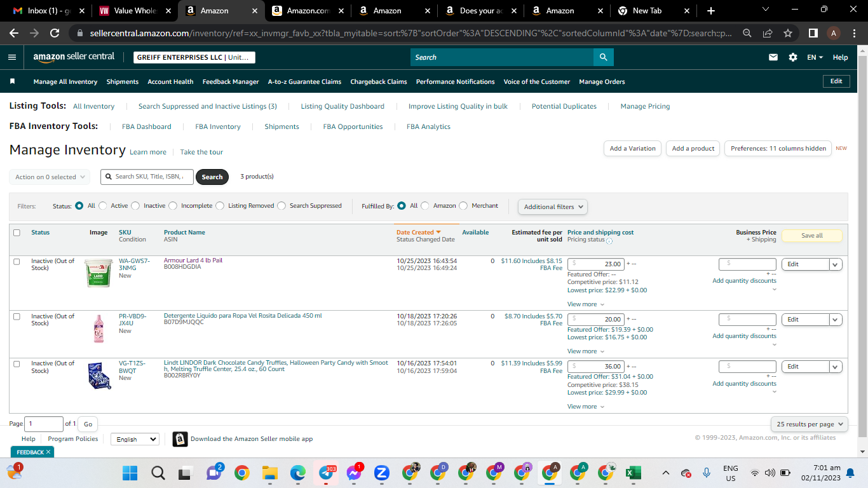Go to Account Health

[x=170, y=82]
